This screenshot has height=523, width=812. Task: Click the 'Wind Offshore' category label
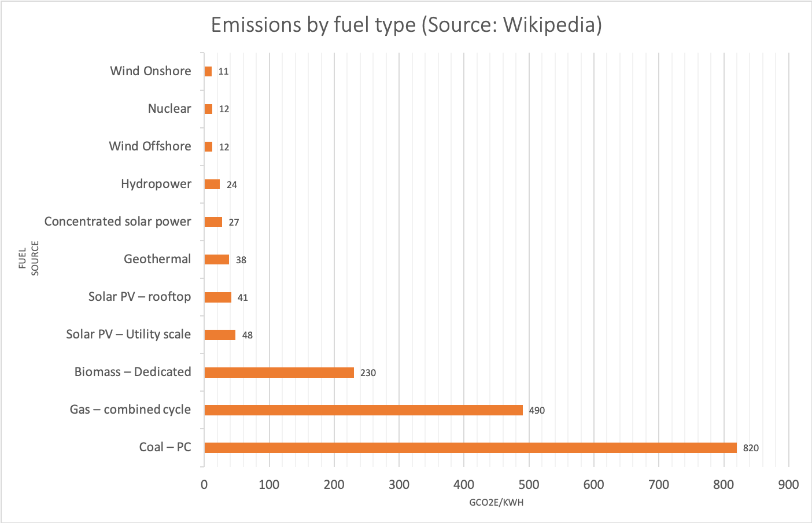(150, 146)
